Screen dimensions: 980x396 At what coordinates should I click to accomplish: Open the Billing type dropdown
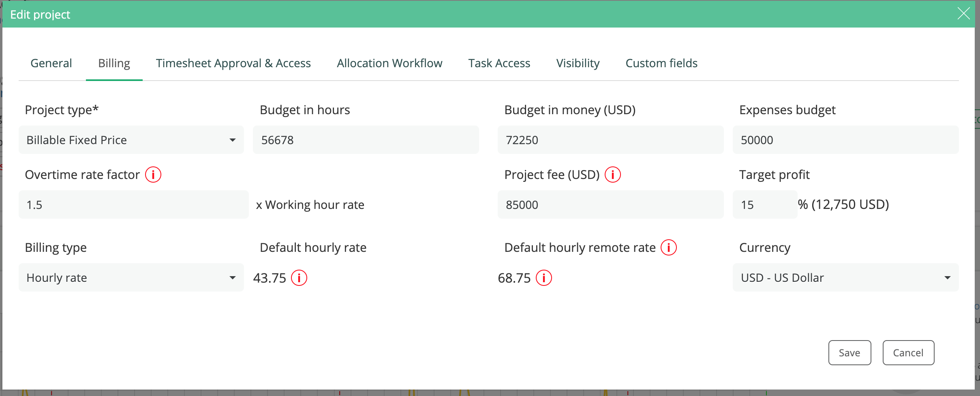pyautogui.click(x=131, y=277)
